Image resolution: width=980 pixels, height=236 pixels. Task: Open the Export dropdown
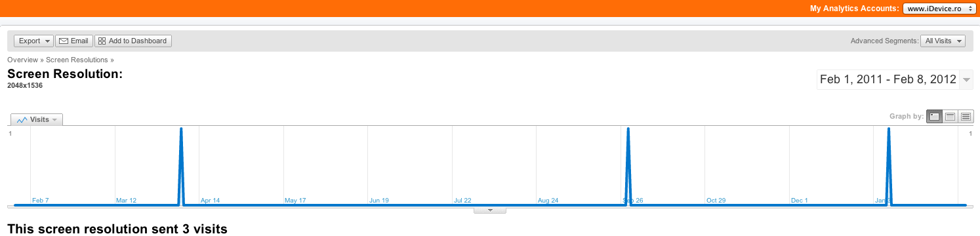click(34, 41)
